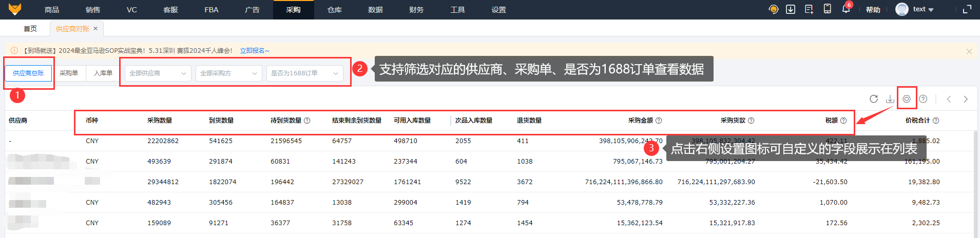Open the 全部供应商 dropdown
The image size is (980, 238).
coord(158,73)
